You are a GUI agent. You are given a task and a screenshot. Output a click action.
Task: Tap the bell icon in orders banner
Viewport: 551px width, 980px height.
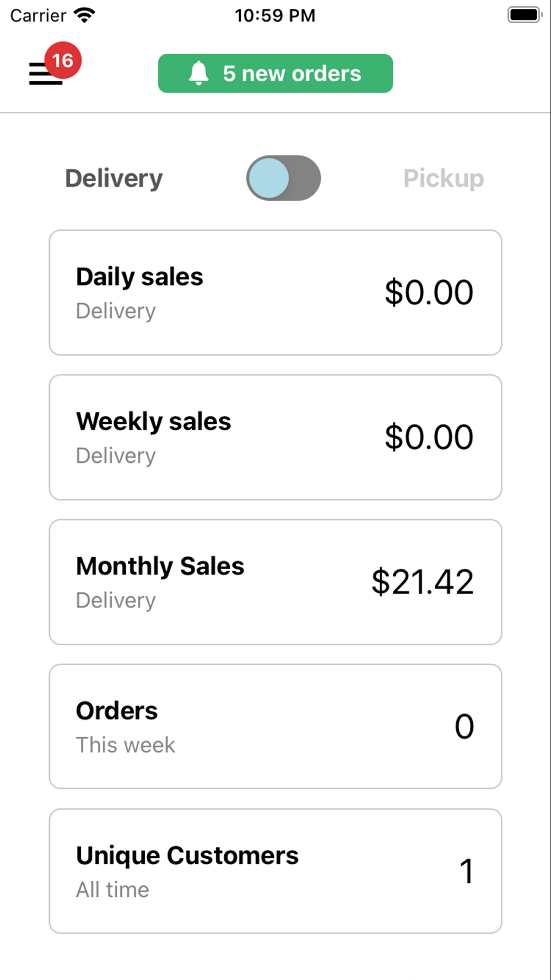[x=199, y=73]
